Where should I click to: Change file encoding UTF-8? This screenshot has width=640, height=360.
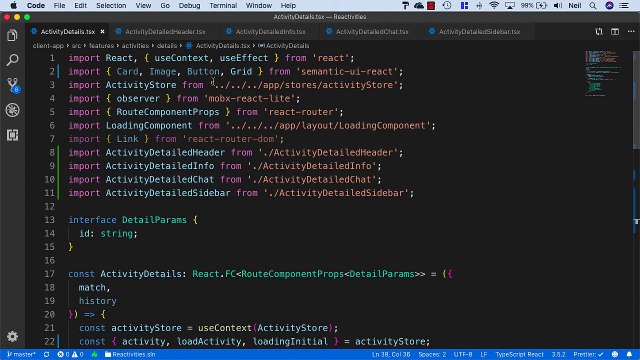click(x=463, y=354)
